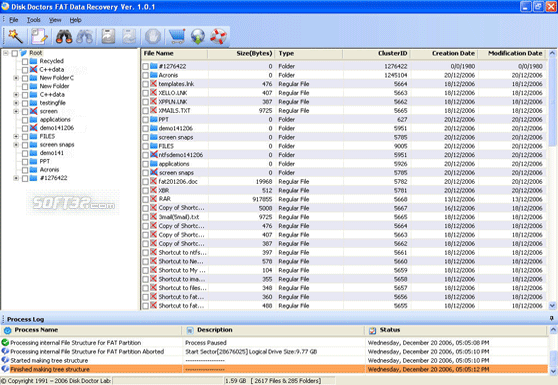Click the Process Name column clock icon

(x=7, y=330)
